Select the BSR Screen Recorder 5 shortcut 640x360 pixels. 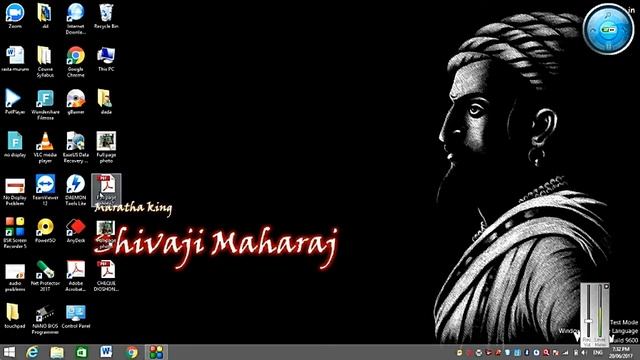tap(15, 233)
